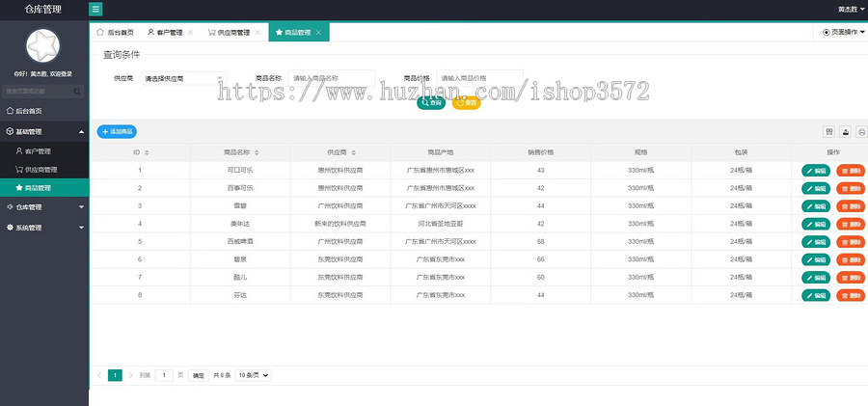This screenshot has height=406, width=868.
Task: Focus the 商品名称 input field
Action: coord(332,78)
